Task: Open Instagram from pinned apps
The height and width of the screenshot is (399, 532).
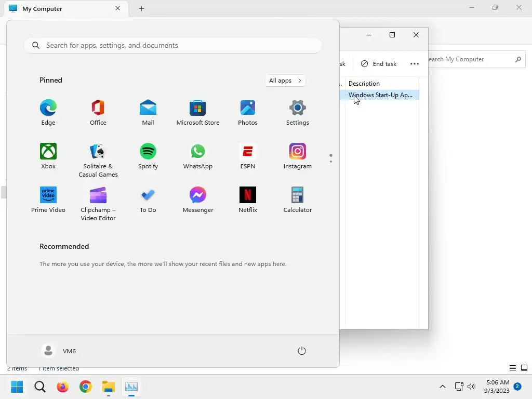Action: point(298,156)
